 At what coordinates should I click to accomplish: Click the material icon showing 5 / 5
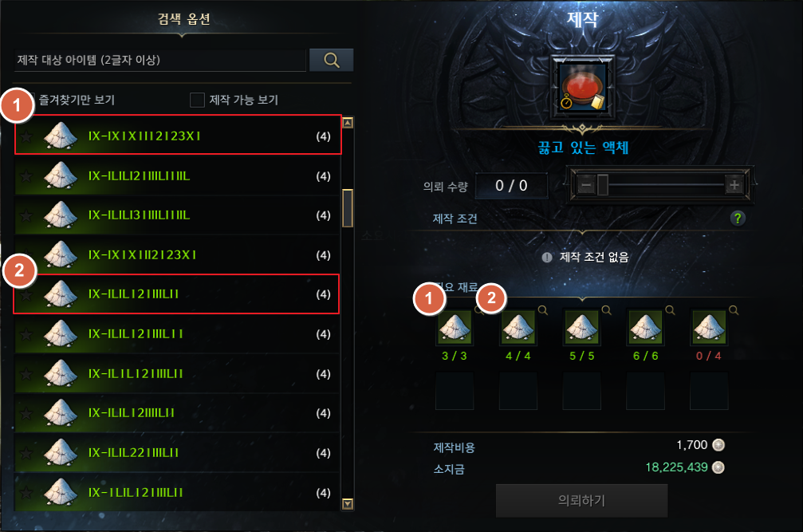coord(582,327)
